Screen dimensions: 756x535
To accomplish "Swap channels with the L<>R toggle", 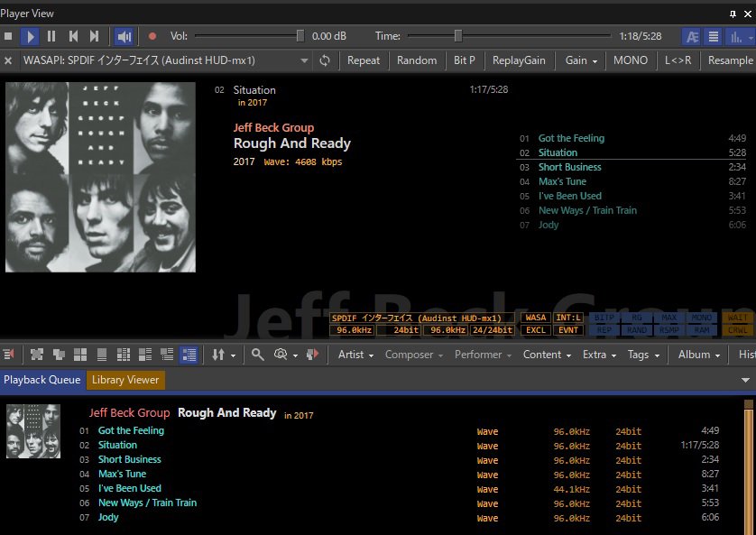I will [x=678, y=60].
